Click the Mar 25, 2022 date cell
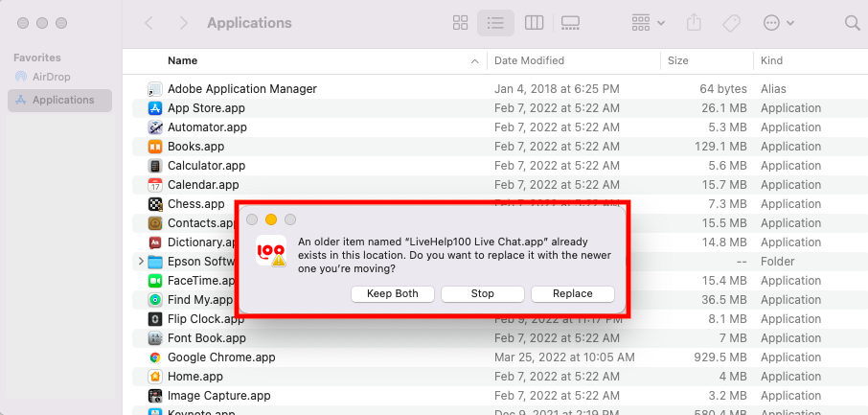 pos(564,357)
